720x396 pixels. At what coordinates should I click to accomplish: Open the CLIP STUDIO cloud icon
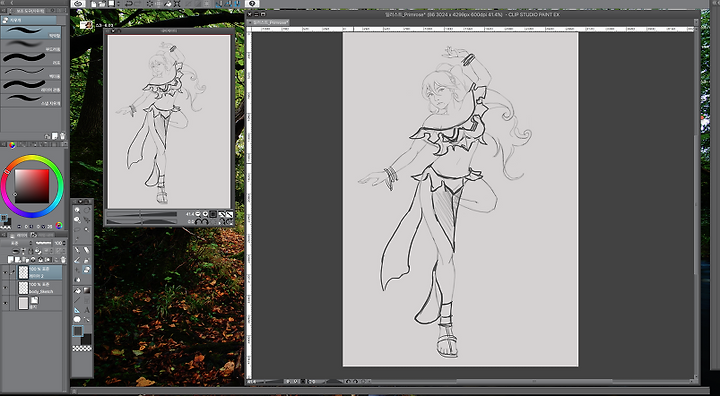tap(78, 4)
